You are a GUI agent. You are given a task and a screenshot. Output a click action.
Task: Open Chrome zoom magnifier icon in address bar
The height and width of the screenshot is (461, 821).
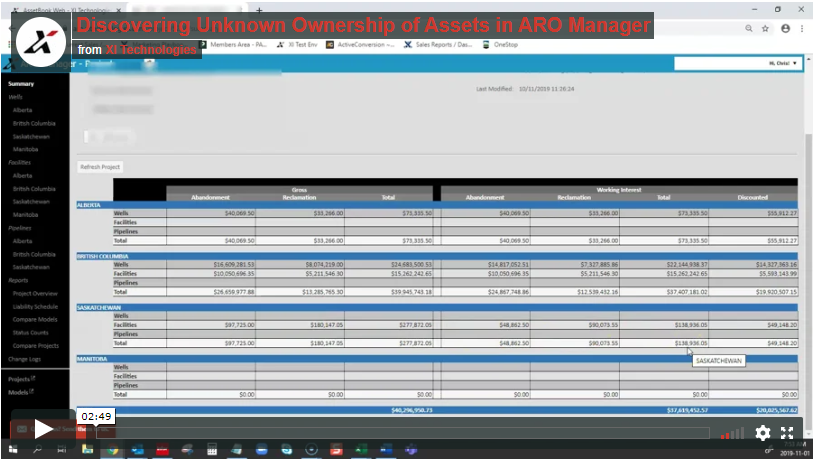(749, 29)
